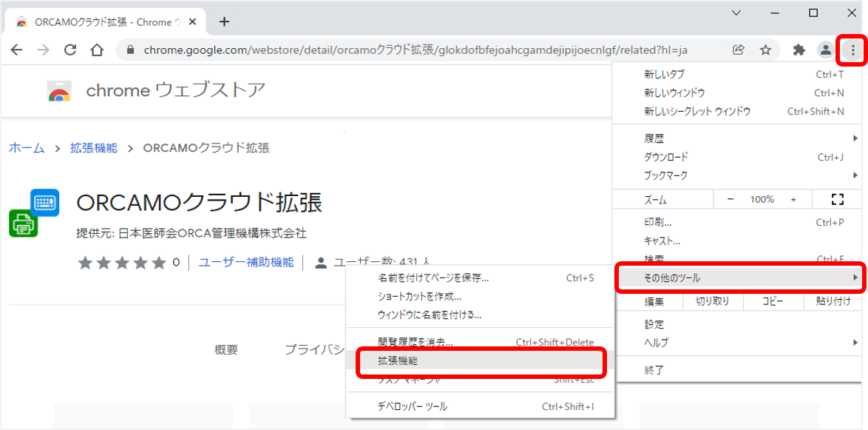Choose ショートカットを作成...
868x430 pixels.
coord(479,297)
